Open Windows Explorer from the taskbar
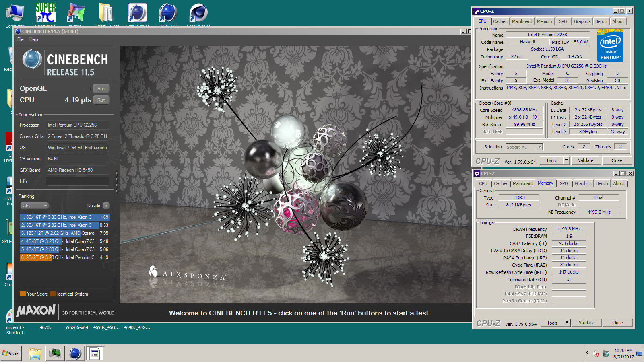This screenshot has width=644, height=362. point(35,354)
